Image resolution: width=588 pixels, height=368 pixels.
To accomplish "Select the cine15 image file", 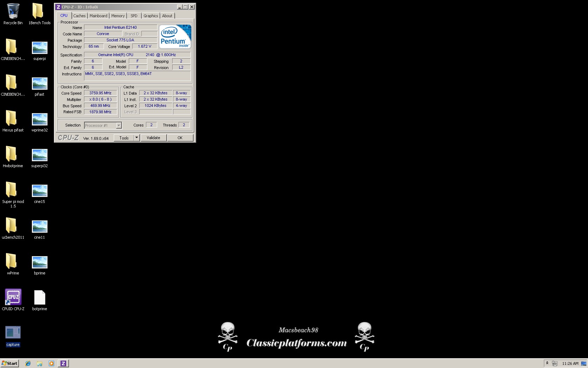I will pos(40,193).
